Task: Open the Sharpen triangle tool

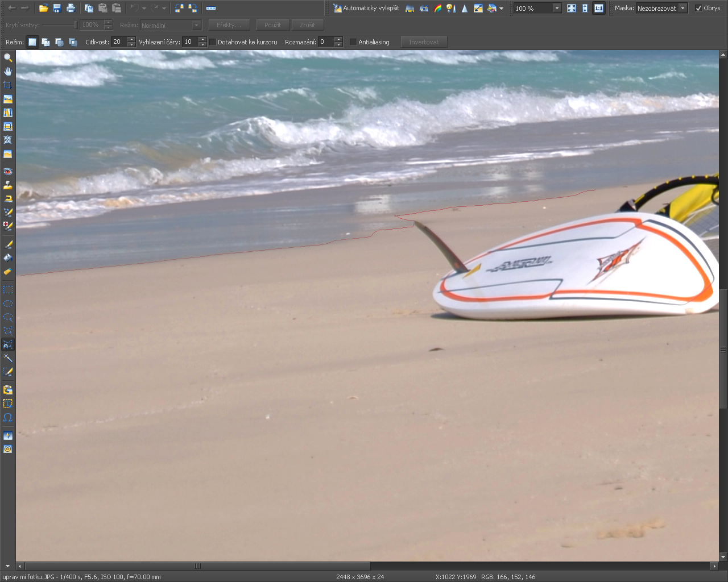Action: pos(465,9)
